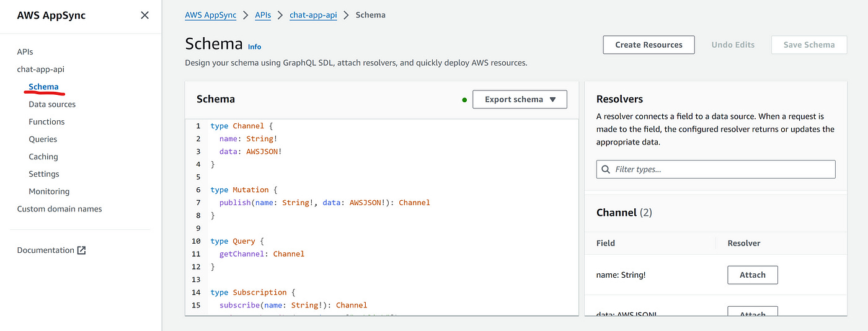This screenshot has width=868, height=331.
Task: Click the green schema status dot
Action: point(464,100)
